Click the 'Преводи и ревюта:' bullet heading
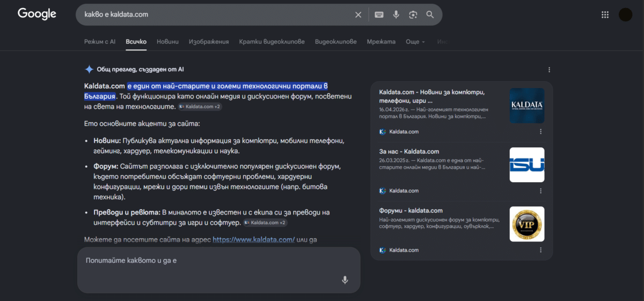The height and width of the screenshot is (301, 644). [127, 212]
